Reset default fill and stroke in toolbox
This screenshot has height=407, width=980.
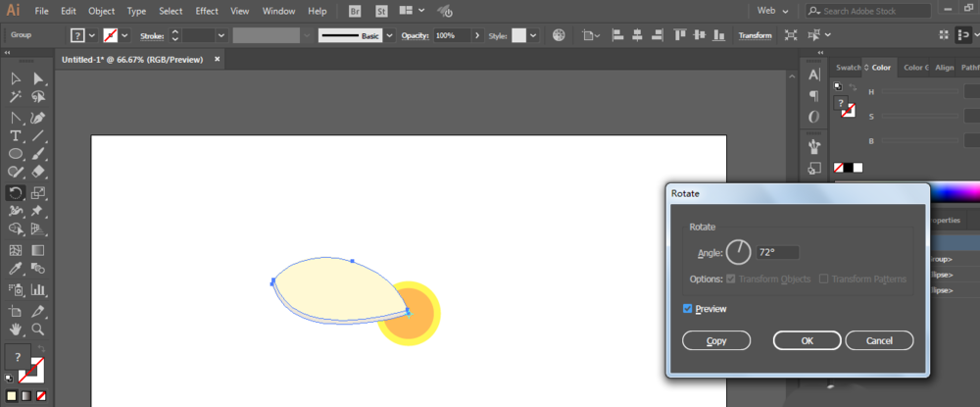9,379
